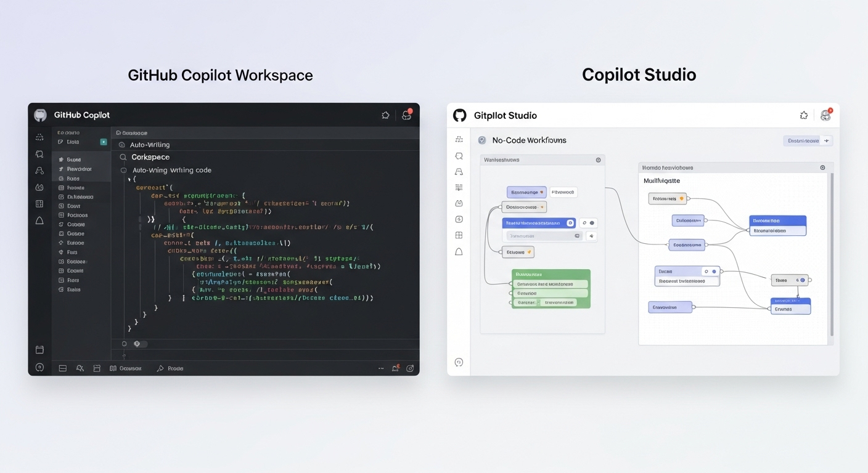Click the star icon in the Gitpilot Studio header

[x=804, y=115]
